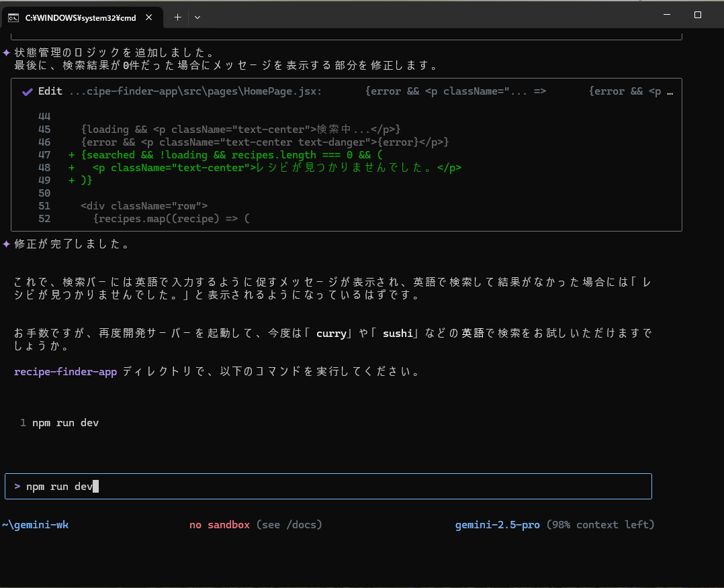Viewport: 724px width, 588px height.
Task: Click the 98% context left indicator
Action: (600, 525)
